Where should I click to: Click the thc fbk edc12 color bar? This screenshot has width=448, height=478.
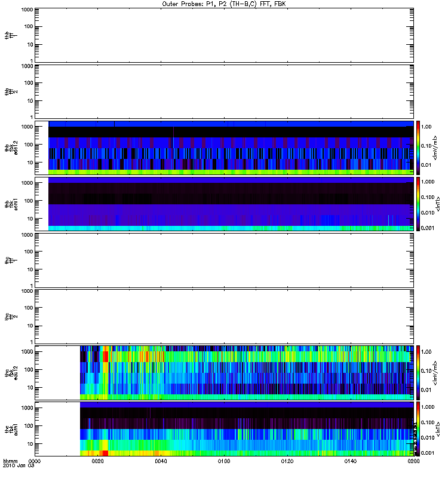coord(418,373)
